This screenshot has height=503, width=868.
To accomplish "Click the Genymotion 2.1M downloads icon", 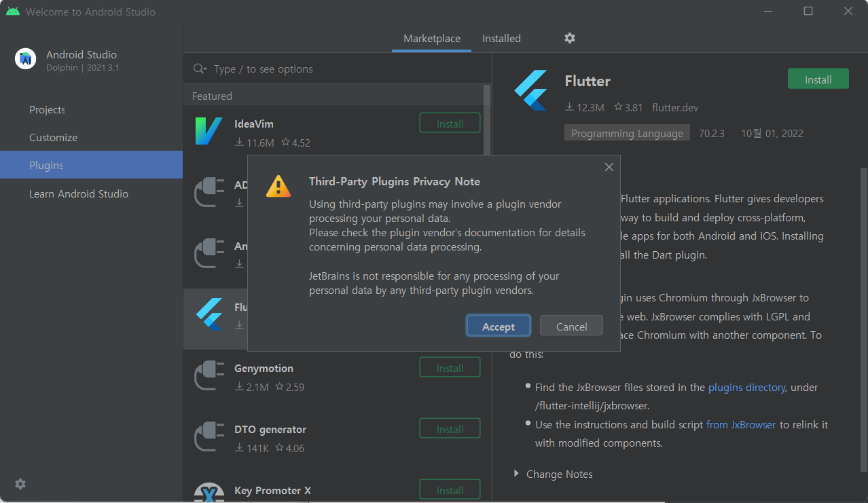I will point(239,387).
